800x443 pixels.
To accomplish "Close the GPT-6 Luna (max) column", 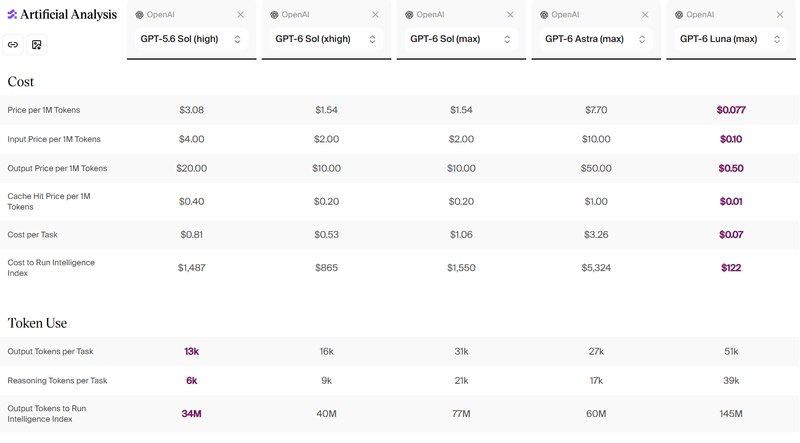I will point(780,15).
